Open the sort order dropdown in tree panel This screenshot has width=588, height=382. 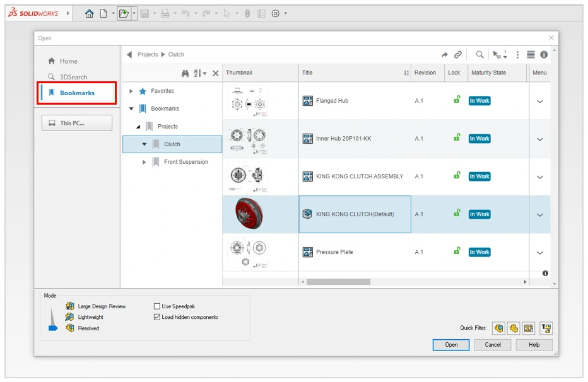point(200,73)
